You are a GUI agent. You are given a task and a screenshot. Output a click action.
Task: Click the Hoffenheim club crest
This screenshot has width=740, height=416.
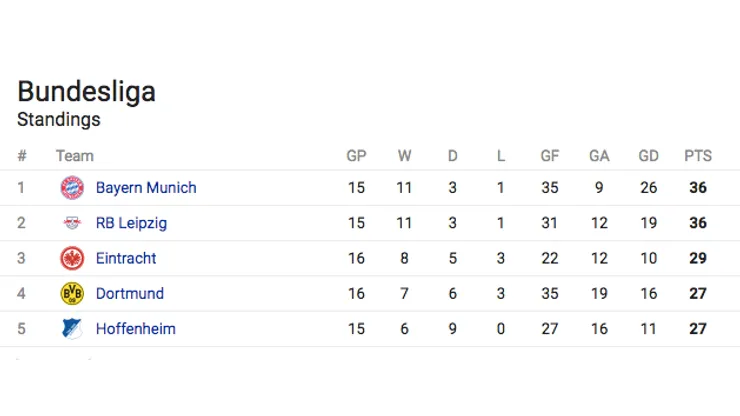(72, 328)
